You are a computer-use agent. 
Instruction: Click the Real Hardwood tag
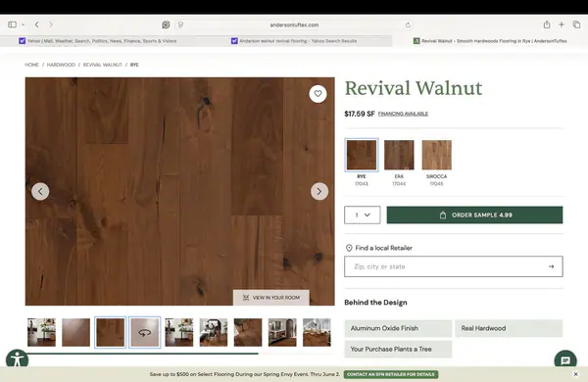tap(509, 328)
